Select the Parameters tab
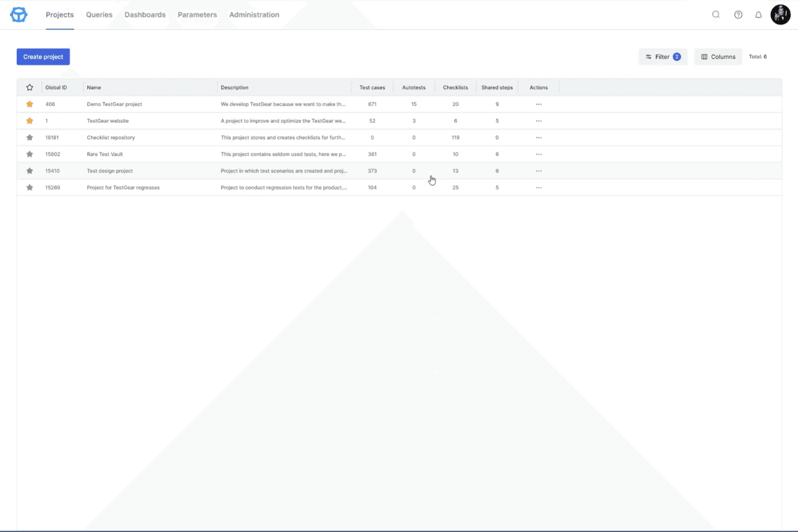 coord(197,15)
